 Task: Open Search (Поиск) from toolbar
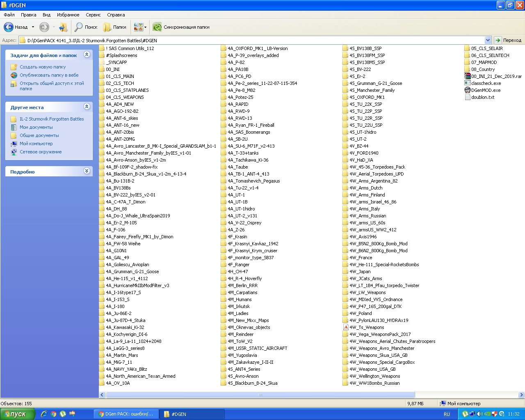(x=86, y=27)
